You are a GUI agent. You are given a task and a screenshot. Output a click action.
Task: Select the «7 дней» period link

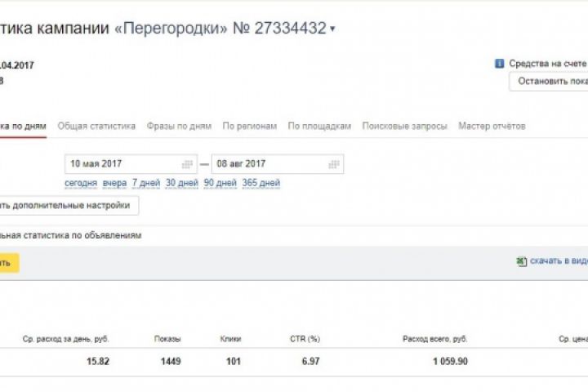coord(146,183)
